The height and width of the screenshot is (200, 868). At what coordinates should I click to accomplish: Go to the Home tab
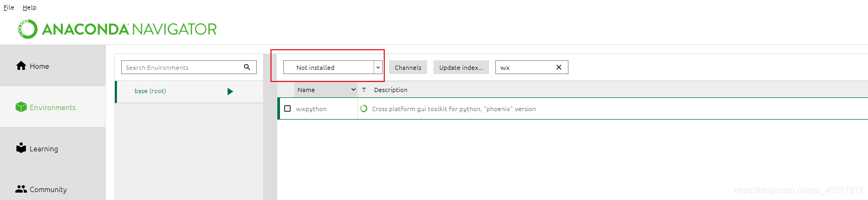pyautogui.click(x=53, y=66)
